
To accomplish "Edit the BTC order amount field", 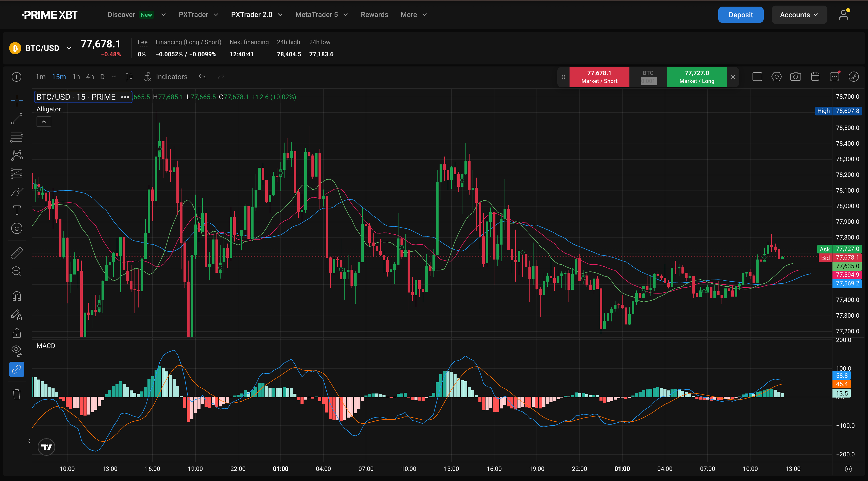I will tap(648, 81).
